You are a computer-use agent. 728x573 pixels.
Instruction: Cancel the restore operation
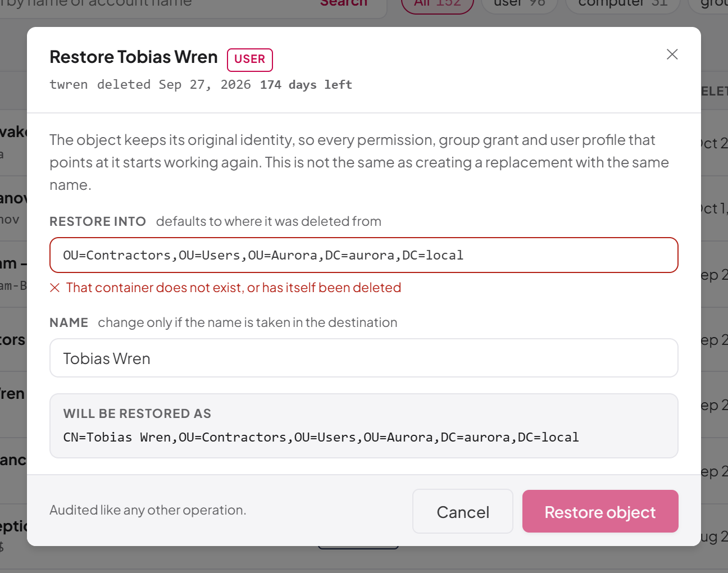click(463, 511)
